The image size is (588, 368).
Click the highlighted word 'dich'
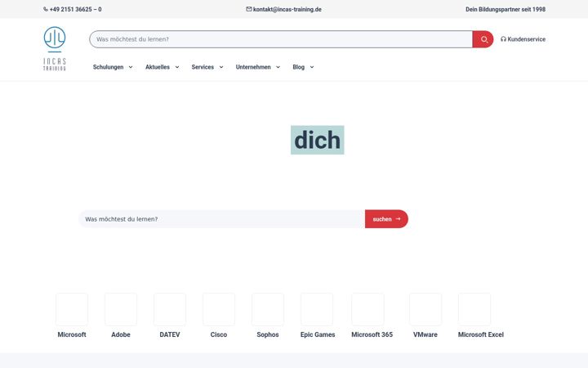317,140
